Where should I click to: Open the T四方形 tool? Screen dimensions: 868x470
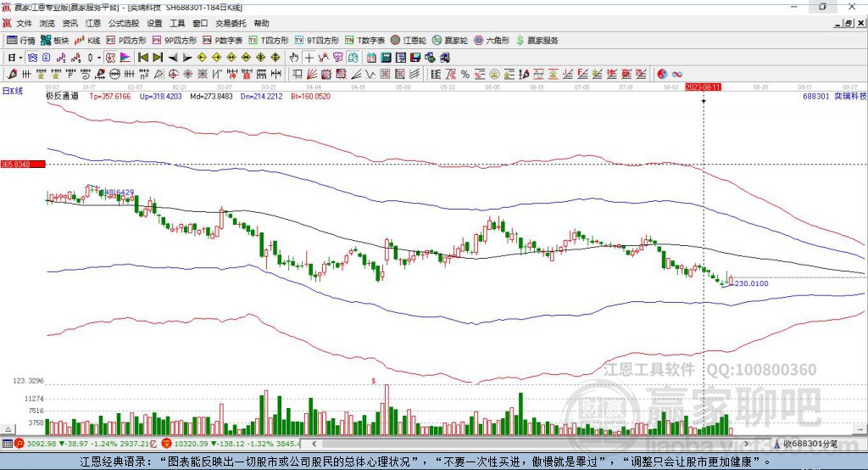point(269,41)
